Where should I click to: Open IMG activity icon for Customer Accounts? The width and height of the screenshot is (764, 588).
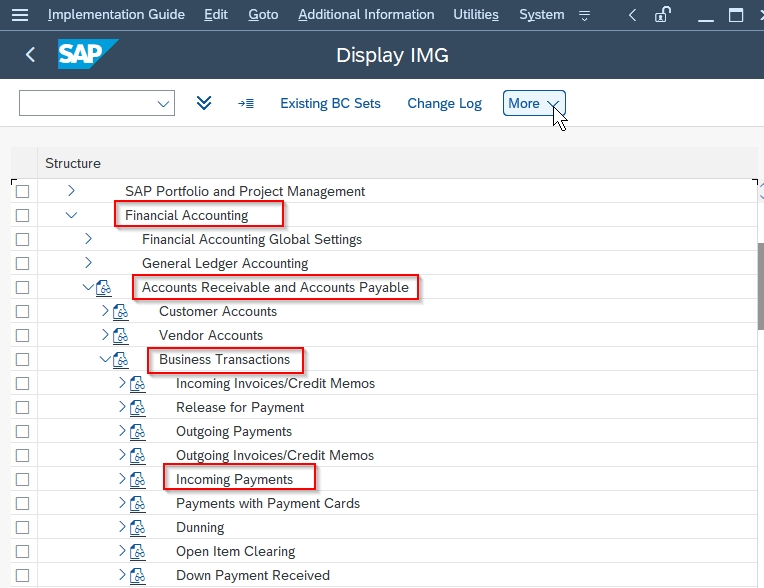tap(121, 312)
